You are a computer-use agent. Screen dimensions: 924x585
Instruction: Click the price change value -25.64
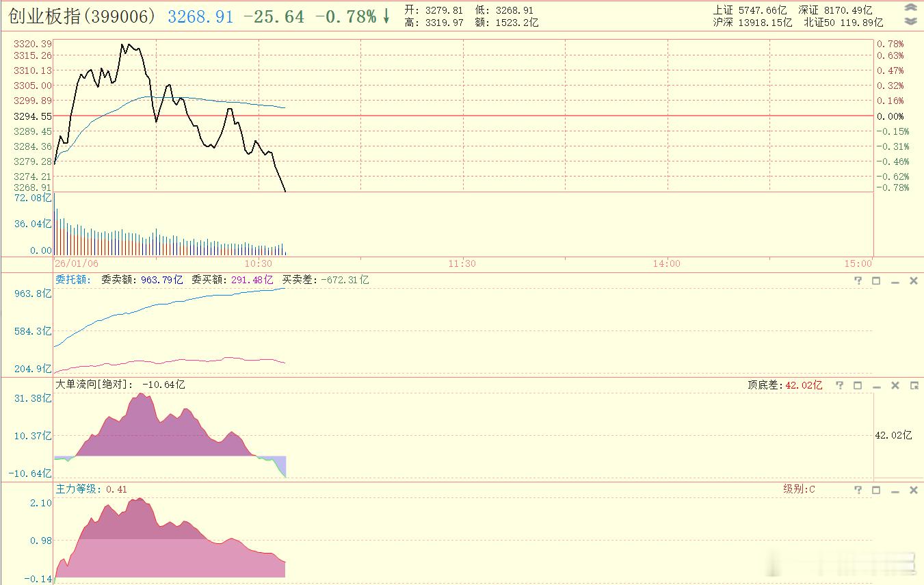(x=274, y=16)
